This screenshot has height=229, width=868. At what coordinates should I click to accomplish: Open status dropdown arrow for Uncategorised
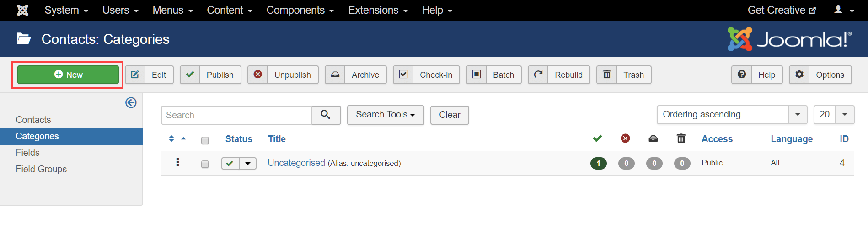coord(248,163)
